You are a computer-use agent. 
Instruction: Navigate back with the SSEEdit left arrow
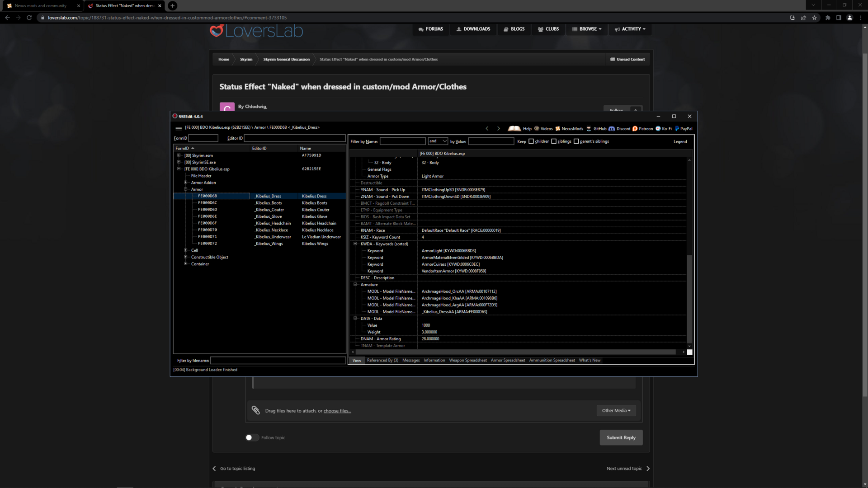[487, 129]
